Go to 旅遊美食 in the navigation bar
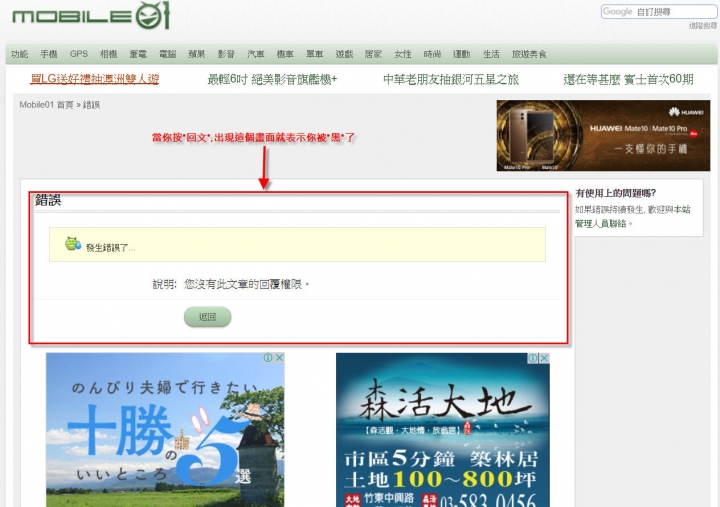Image resolution: width=720 pixels, height=507 pixels. (529, 54)
